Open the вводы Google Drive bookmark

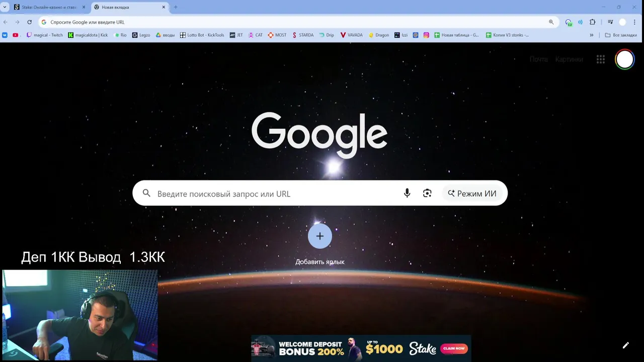[165, 35]
